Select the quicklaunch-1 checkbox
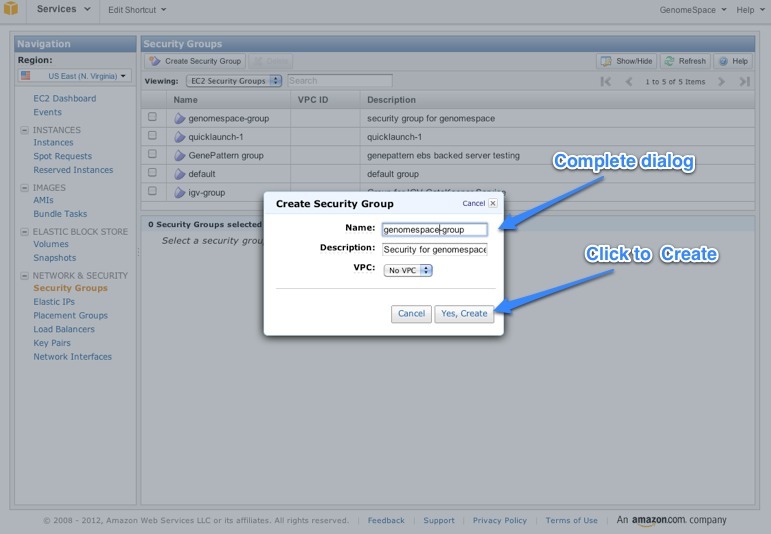 152,136
